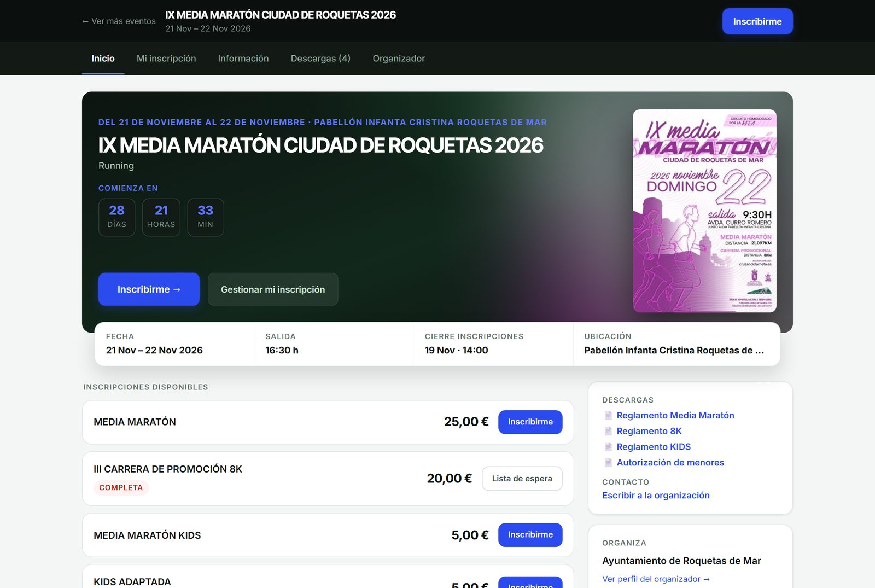Click the MIN countdown box showing 33

coord(206,217)
